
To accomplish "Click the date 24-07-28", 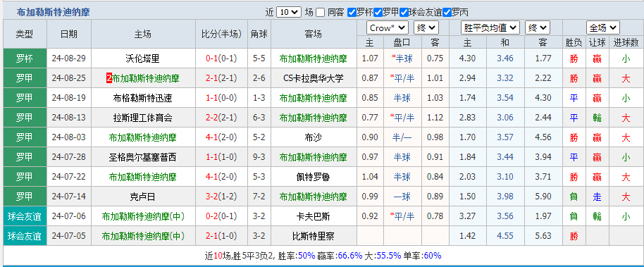I will click(x=68, y=157).
